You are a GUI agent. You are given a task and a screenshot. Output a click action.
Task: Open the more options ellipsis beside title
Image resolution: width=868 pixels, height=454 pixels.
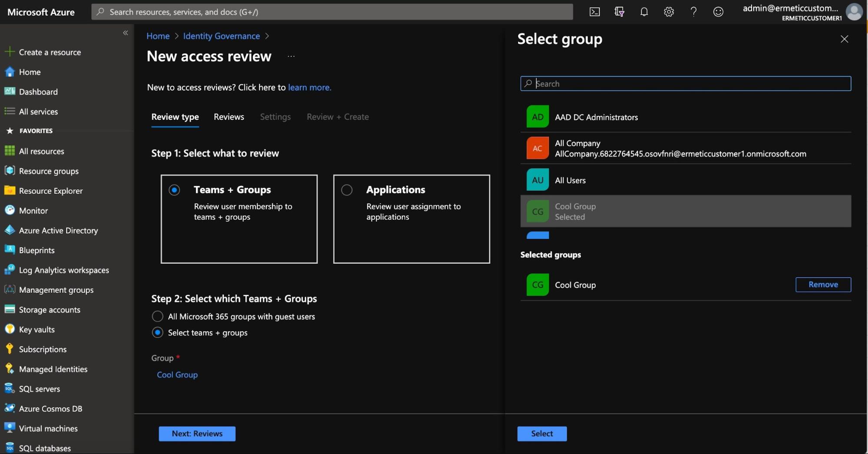pos(291,56)
